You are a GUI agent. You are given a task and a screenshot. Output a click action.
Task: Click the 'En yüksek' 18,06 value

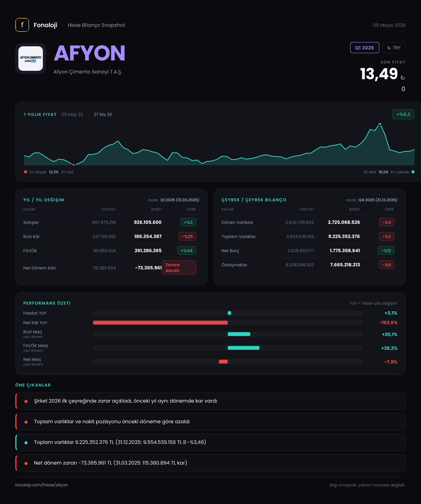coord(383,172)
